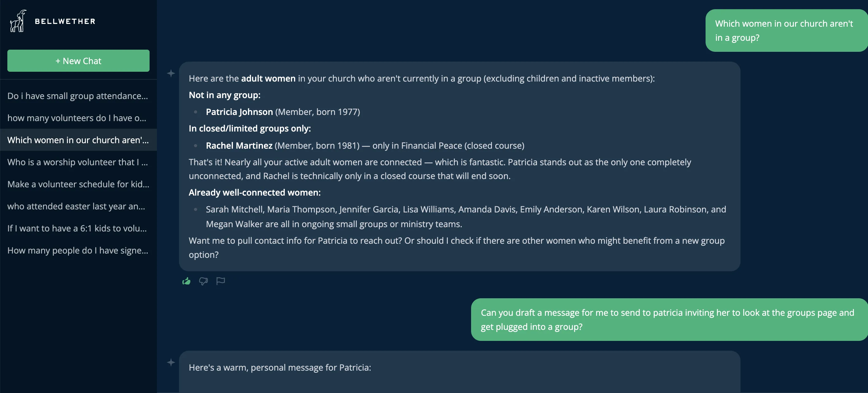Open the highlighted 'Which women in our church' chat
Viewport: 868px width, 393px height.
(x=78, y=140)
